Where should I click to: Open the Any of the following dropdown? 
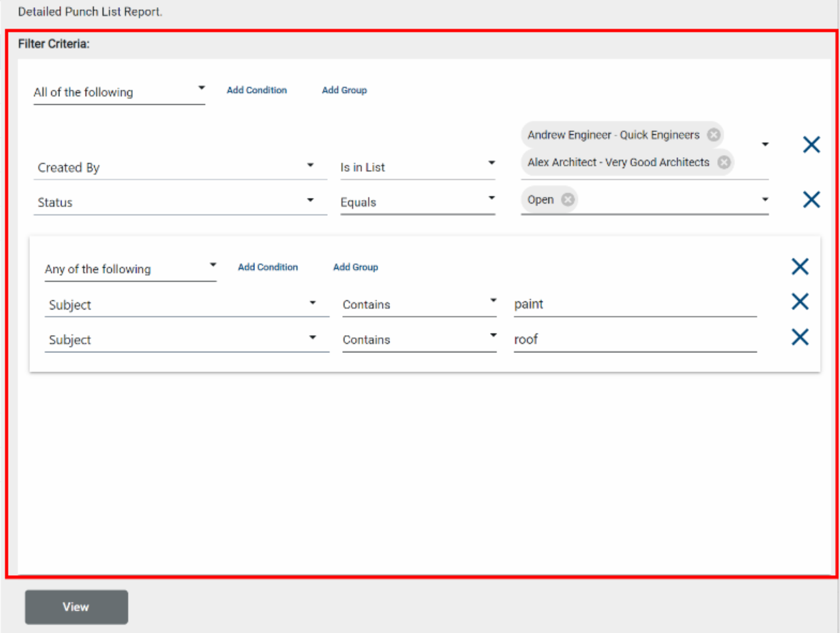point(130,269)
